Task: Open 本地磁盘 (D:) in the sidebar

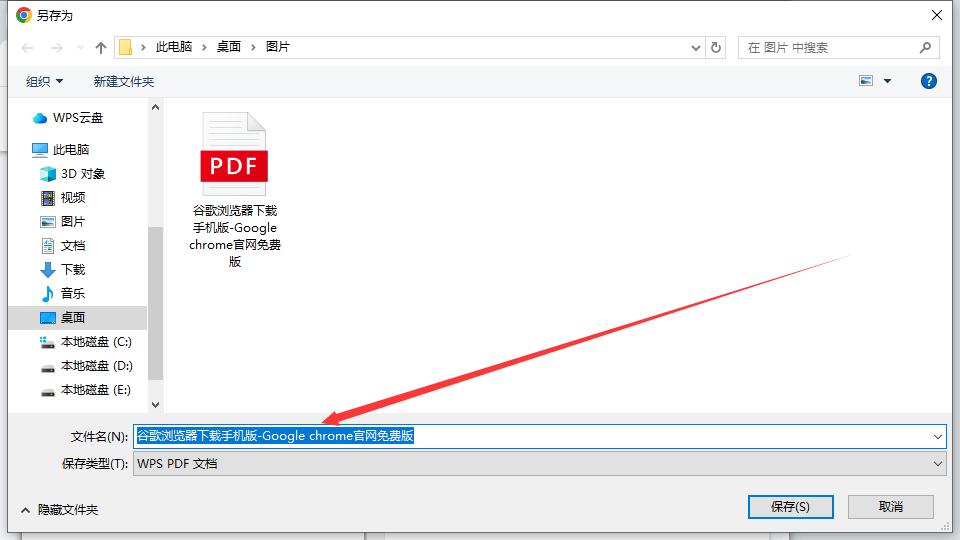Action: tap(86, 366)
